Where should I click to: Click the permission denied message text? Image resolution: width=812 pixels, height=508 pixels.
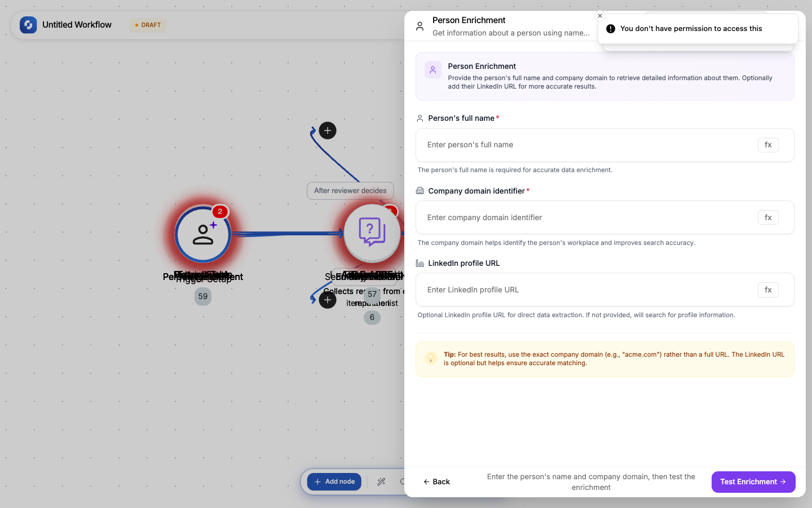691,29
